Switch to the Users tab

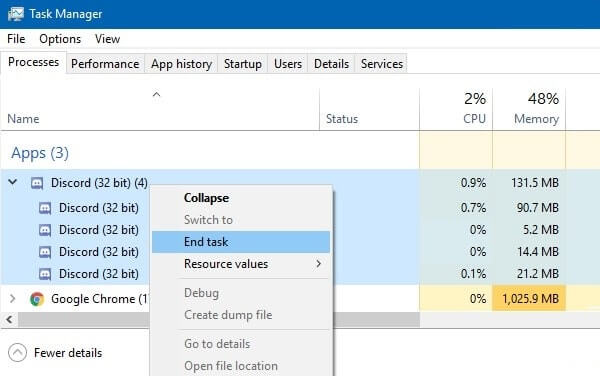288,64
